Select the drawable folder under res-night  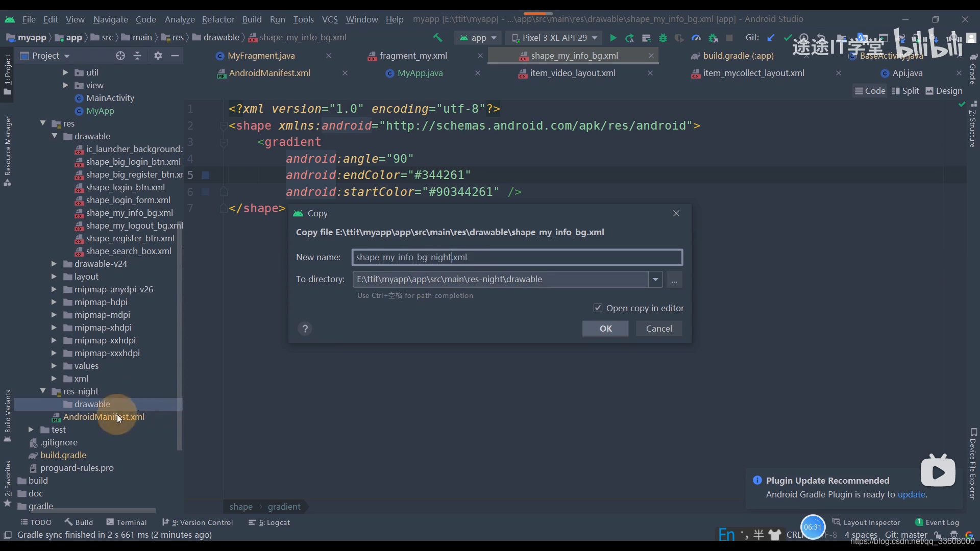point(92,404)
